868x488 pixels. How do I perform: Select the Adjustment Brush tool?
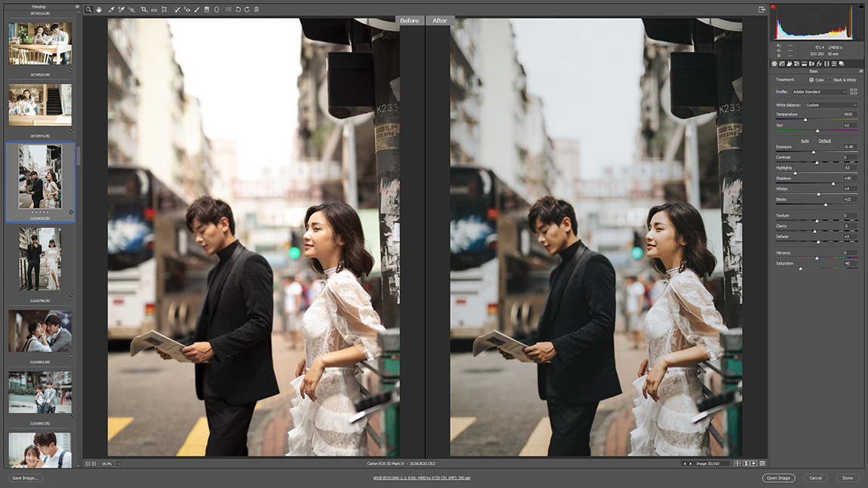[197, 10]
